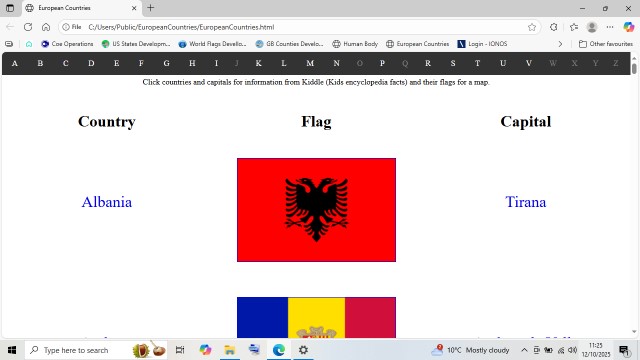Screen dimensions: 640x360
Task: Expand more bookmarks chevron
Action: (560, 44)
